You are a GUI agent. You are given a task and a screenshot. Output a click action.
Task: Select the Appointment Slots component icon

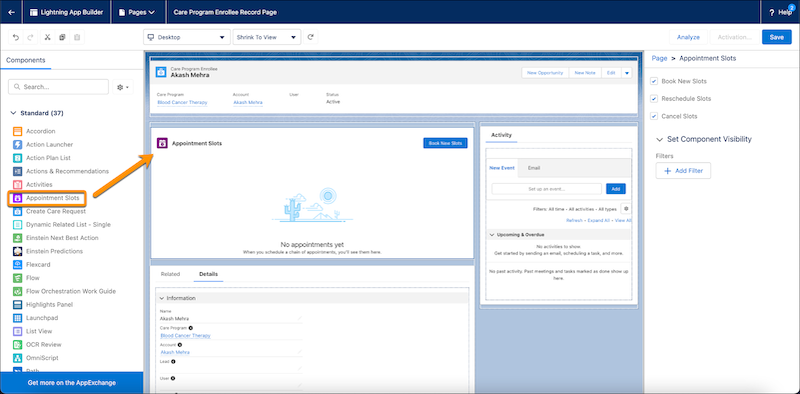17,198
